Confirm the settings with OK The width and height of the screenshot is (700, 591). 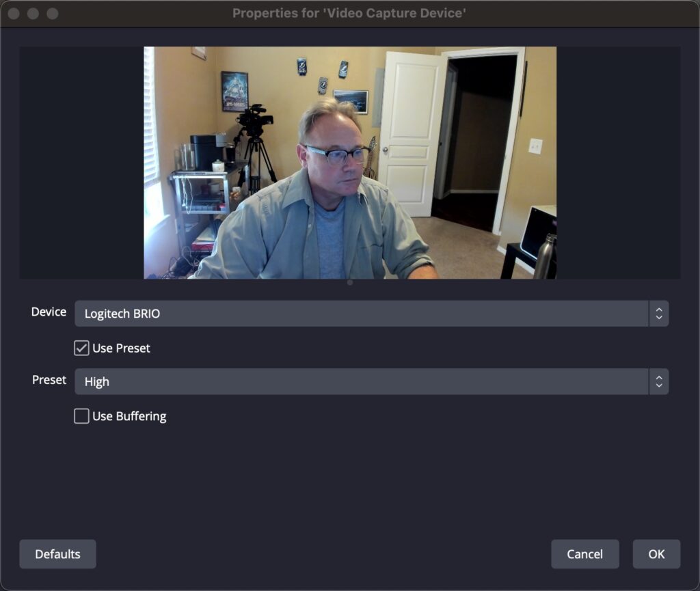(656, 554)
